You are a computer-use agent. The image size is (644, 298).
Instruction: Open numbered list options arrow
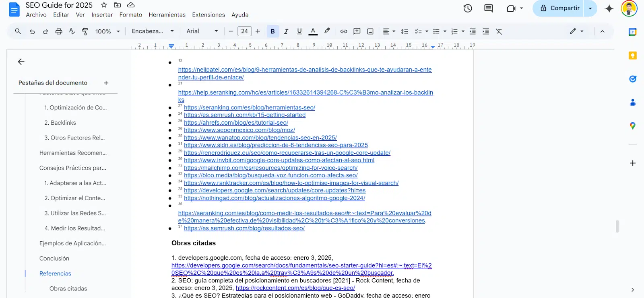pyautogui.click(x=463, y=31)
